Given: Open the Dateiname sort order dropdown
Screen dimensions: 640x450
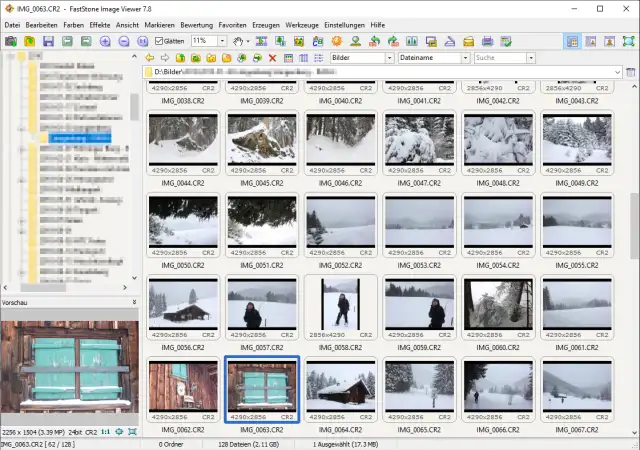Looking at the screenshot, I should pyautogui.click(x=465, y=58).
